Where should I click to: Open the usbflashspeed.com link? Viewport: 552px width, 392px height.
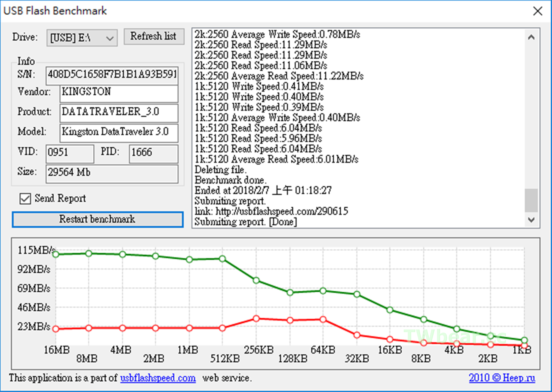(x=158, y=378)
